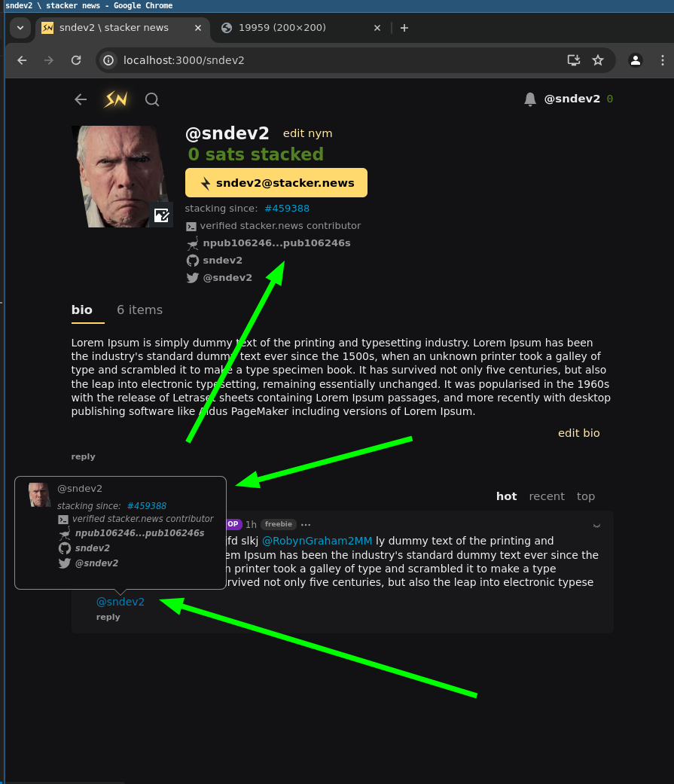The width and height of the screenshot is (674, 784).
Task: Open the comment's three-dot options menu
Action: 306,524
